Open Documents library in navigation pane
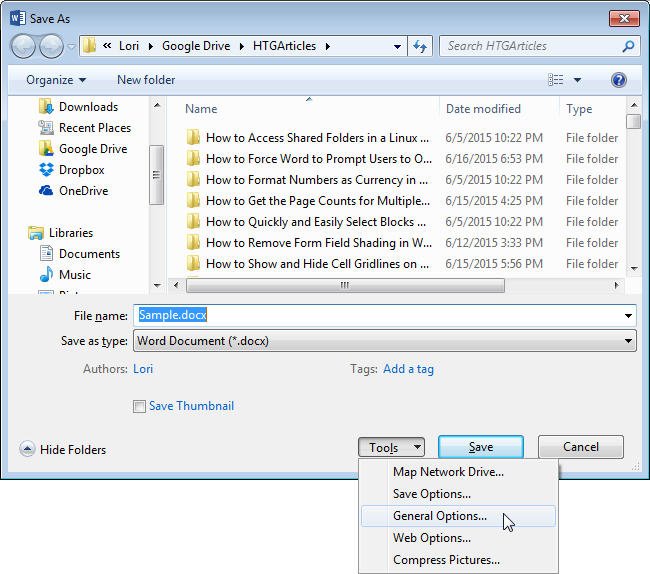Screen dimensions: 650x574 tap(79, 254)
